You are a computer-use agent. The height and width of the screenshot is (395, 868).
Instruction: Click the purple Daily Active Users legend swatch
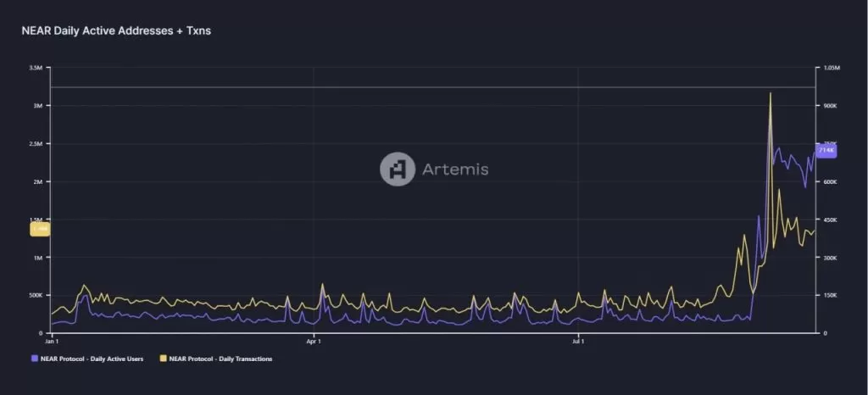point(35,359)
